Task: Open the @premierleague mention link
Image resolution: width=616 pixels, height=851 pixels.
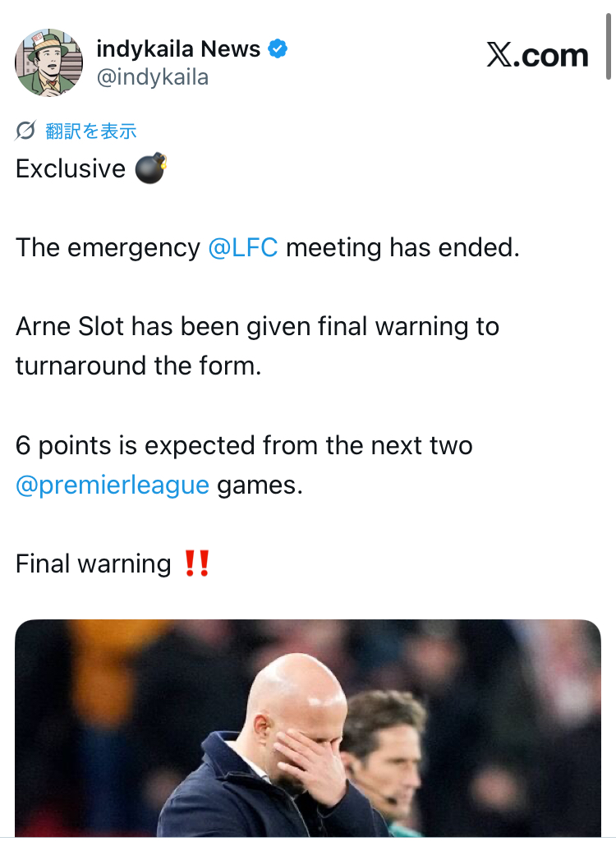Action: coord(113,485)
